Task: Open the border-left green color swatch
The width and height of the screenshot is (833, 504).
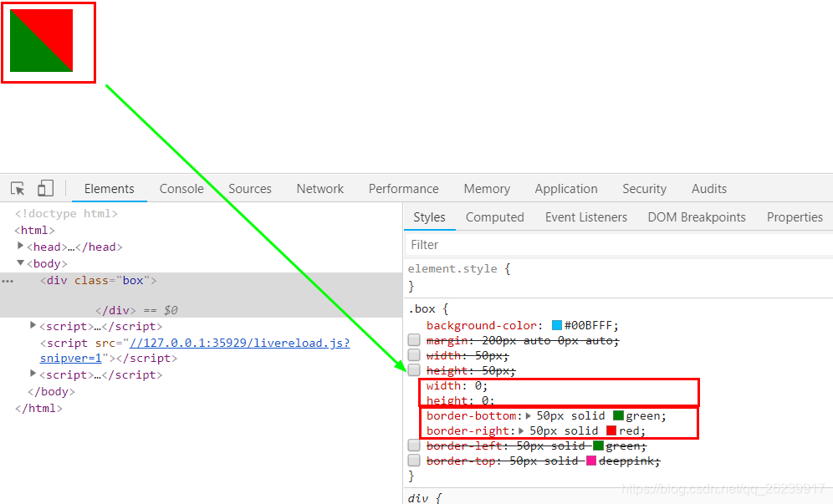Action: 598,445
